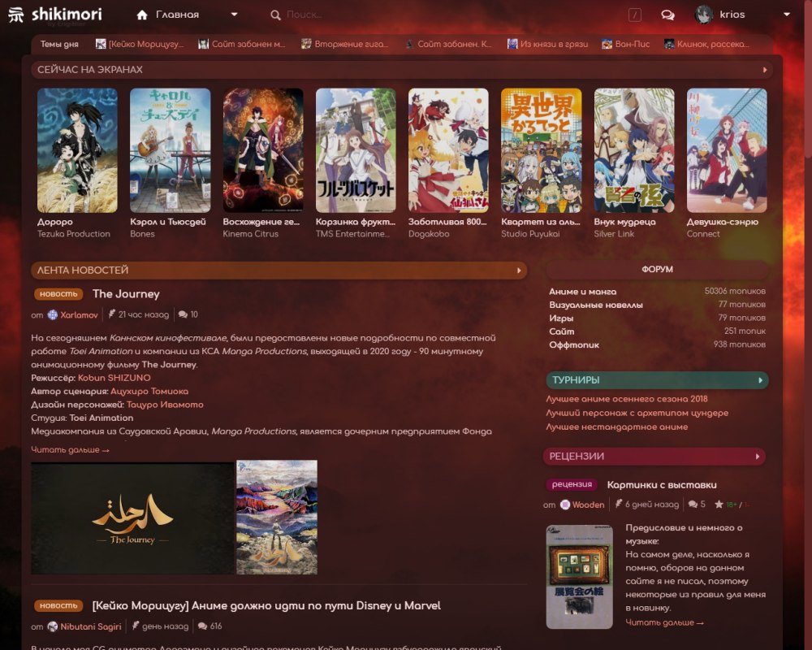
Task: Open the Кейко Морицугу topic of the day
Action: pyautogui.click(x=140, y=44)
